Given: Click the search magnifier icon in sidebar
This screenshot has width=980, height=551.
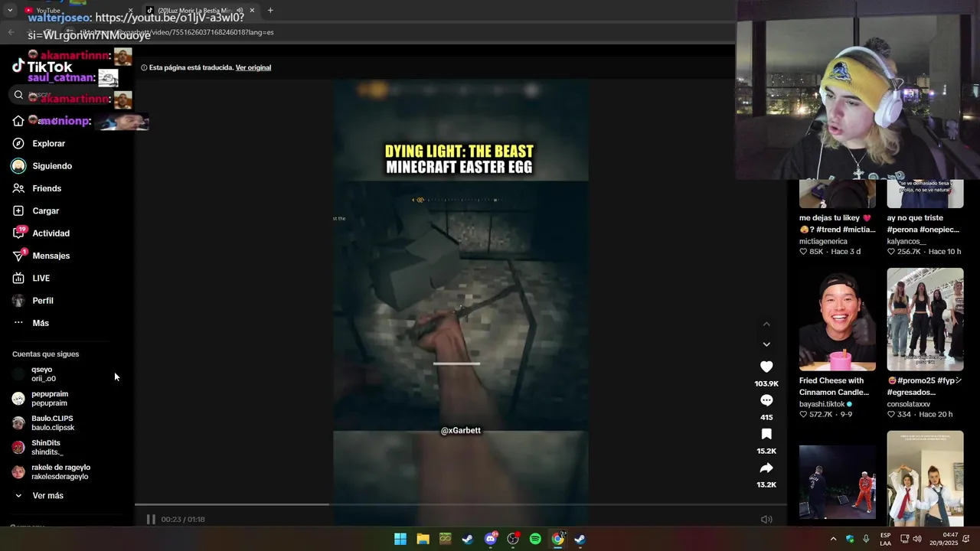Looking at the screenshot, I should point(18,95).
